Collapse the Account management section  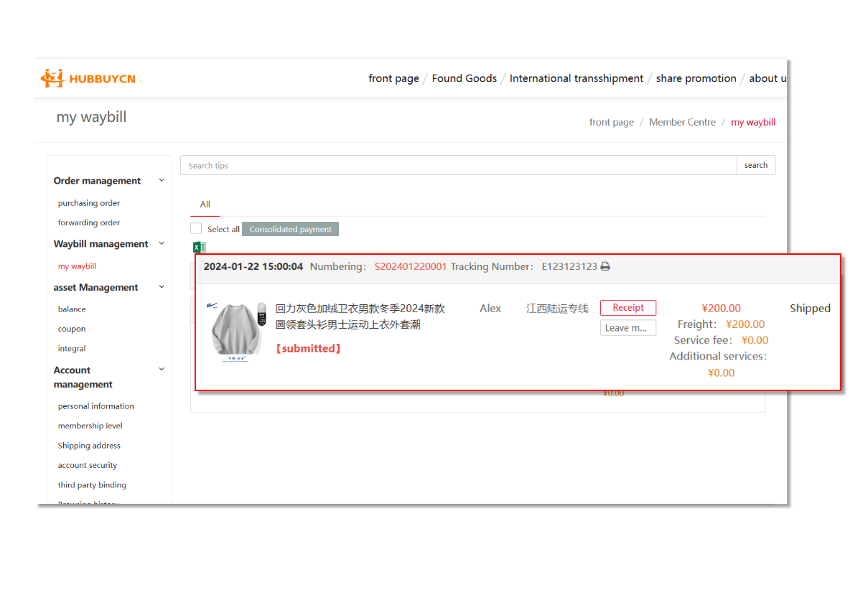click(161, 370)
